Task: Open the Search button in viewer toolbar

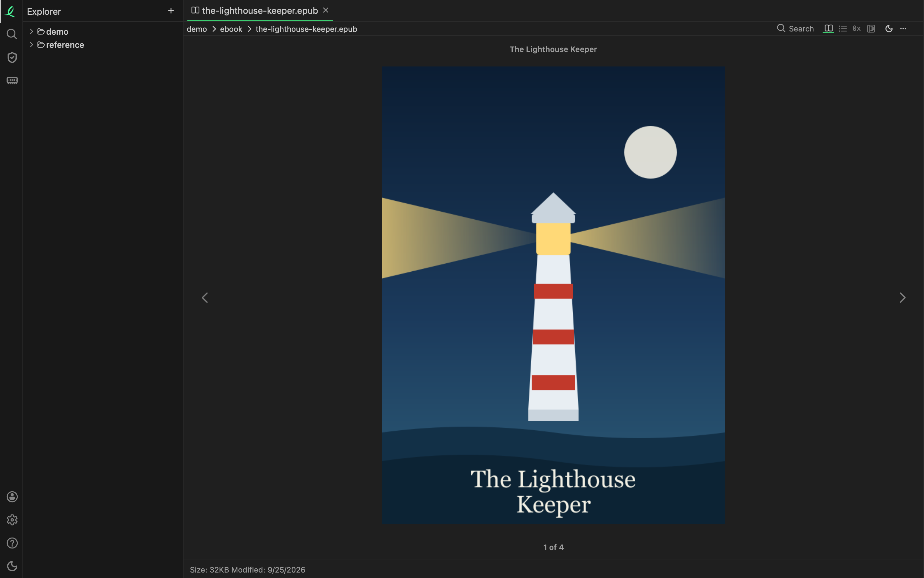Action: [x=795, y=29]
